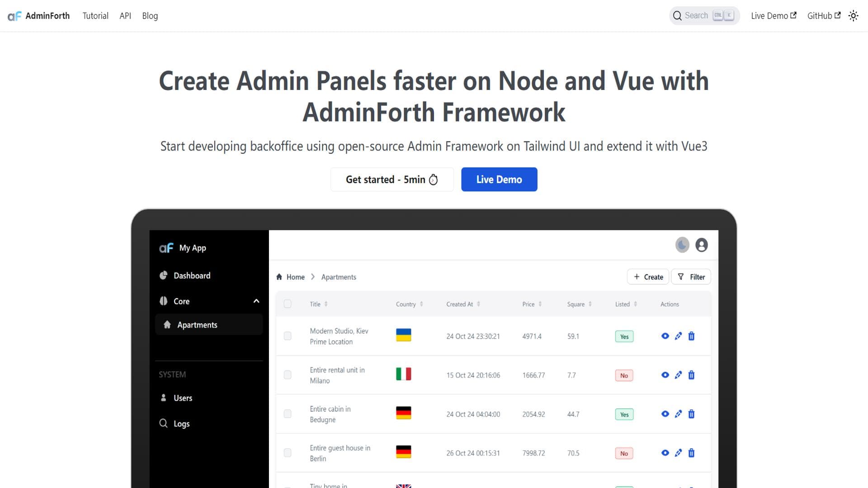This screenshot has height=488, width=868.
Task: Click the No badge in Milano row
Action: point(624,375)
